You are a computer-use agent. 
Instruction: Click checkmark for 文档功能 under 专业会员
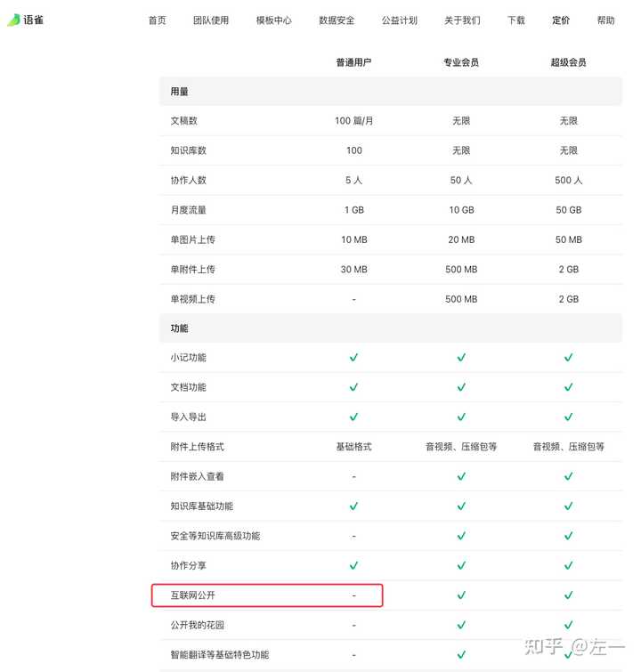[461, 387]
